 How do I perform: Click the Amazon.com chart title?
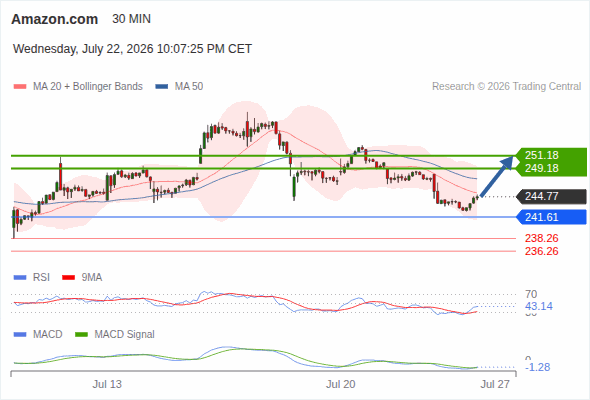coord(55,19)
